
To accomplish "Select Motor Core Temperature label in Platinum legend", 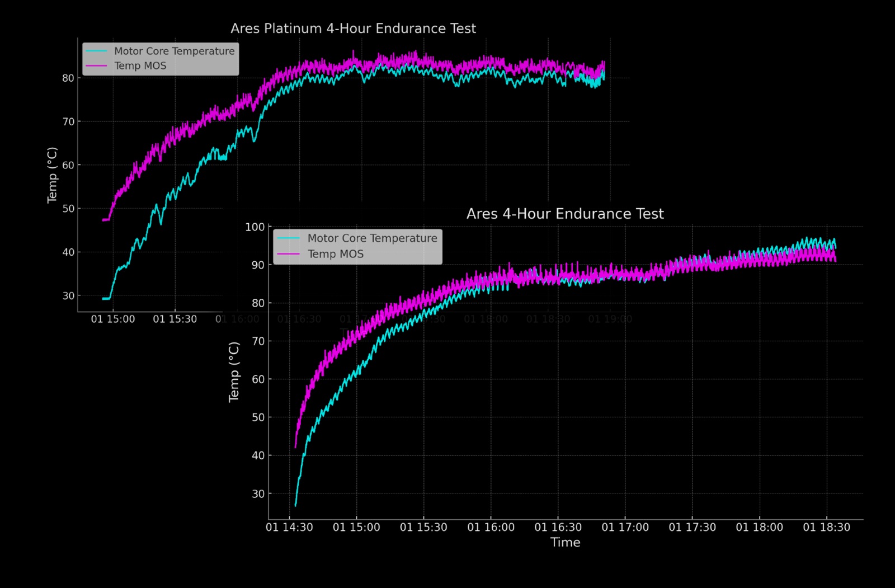I will pos(174,51).
